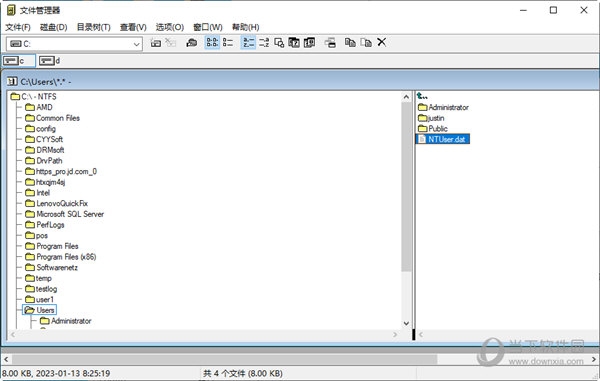Click the share folder toolbar icon

[192, 43]
